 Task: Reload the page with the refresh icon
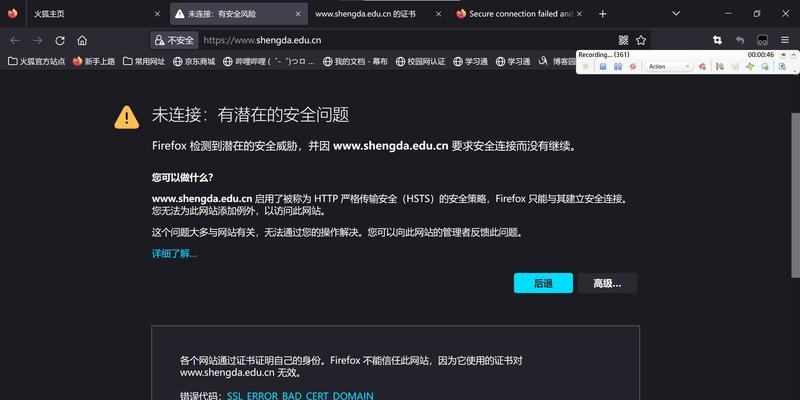coord(60,40)
